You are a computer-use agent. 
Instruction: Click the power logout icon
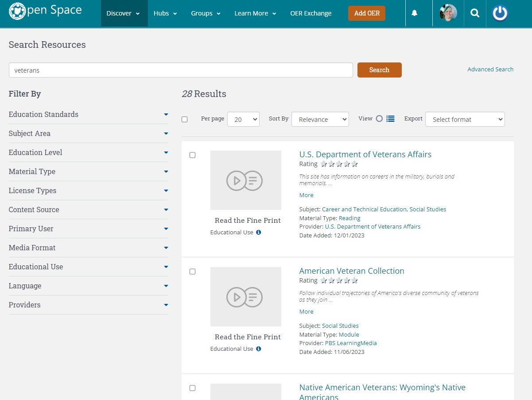tap(500, 13)
